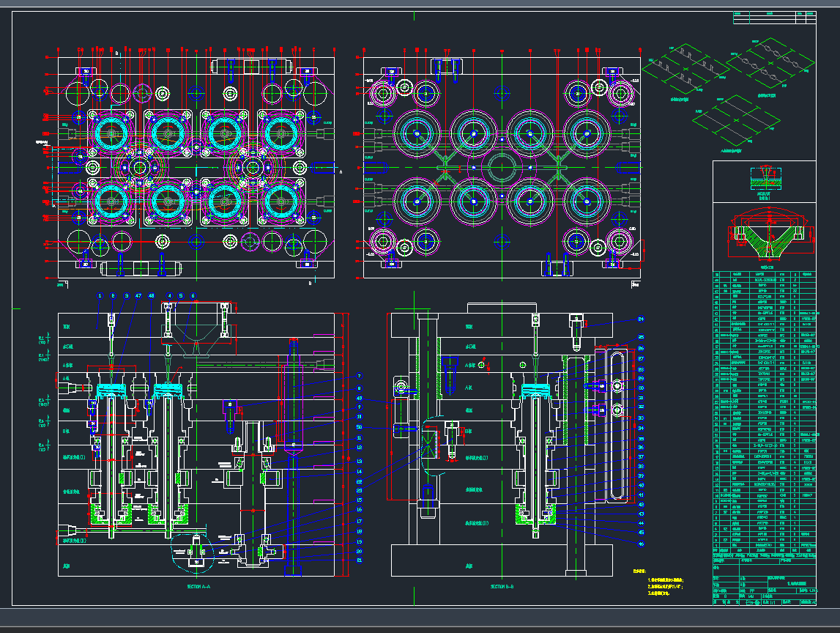Select part balloon number 6
Image resolution: width=840 pixels, height=633 pixels.
[193, 296]
